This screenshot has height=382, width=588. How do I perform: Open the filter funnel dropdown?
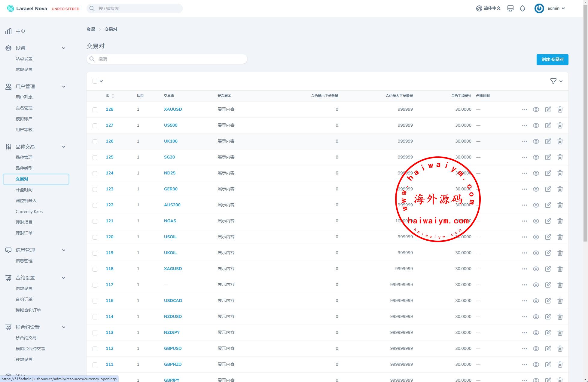click(556, 81)
